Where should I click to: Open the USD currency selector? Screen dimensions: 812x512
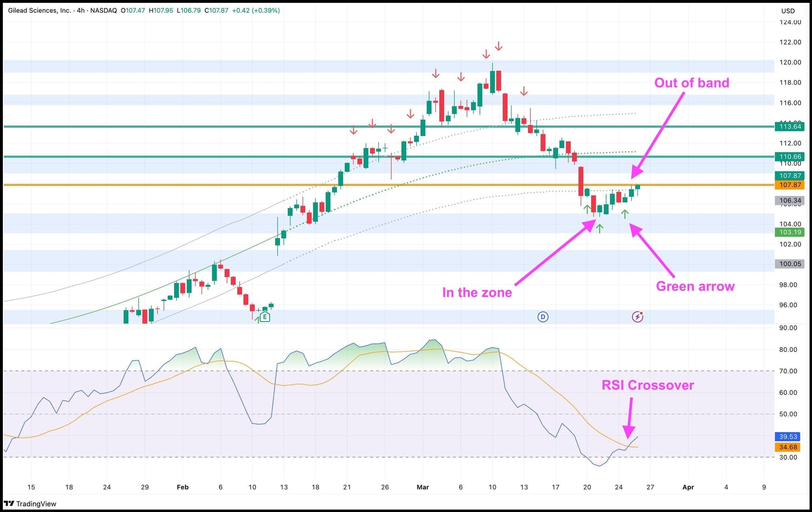point(788,11)
